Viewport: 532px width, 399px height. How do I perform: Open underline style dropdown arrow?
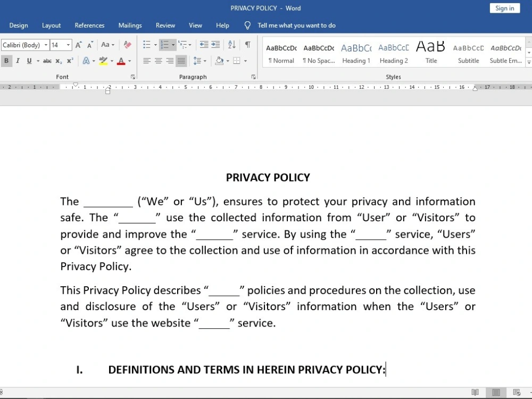38,61
